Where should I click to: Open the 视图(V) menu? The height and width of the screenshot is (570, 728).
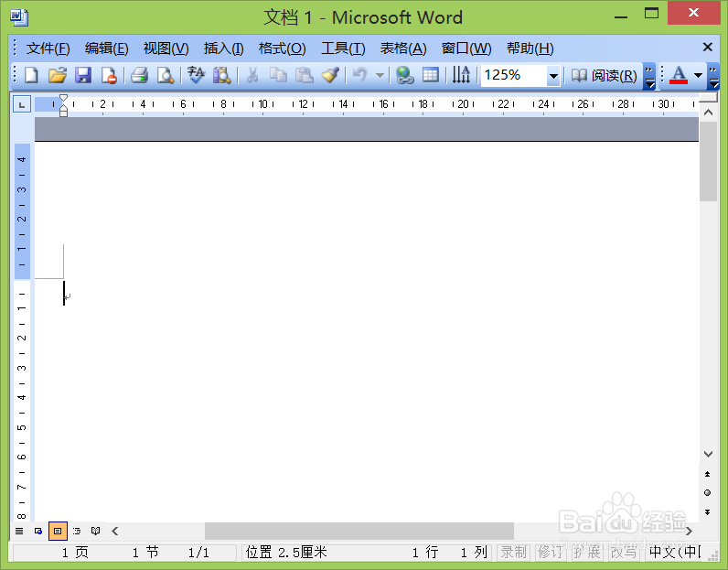point(166,48)
